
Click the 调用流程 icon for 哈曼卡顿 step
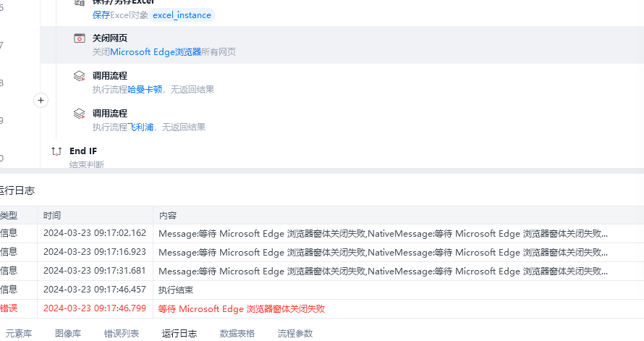point(80,76)
